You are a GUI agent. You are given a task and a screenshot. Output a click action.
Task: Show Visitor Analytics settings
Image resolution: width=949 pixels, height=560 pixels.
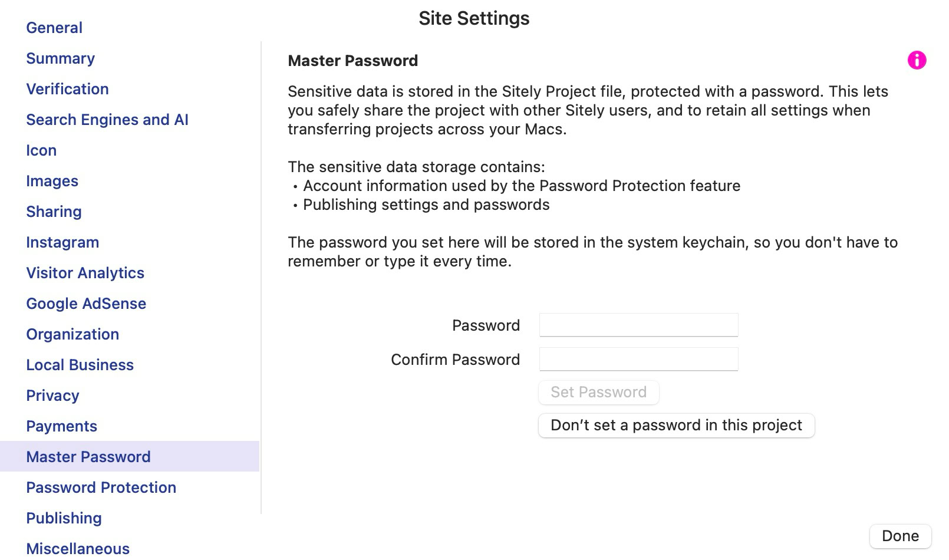pyautogui.click(x=85, y=273)
